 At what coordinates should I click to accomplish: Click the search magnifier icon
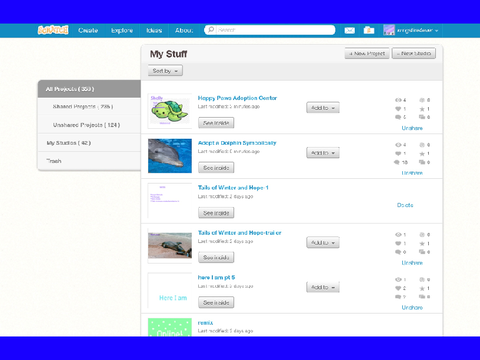click(211, 30)
